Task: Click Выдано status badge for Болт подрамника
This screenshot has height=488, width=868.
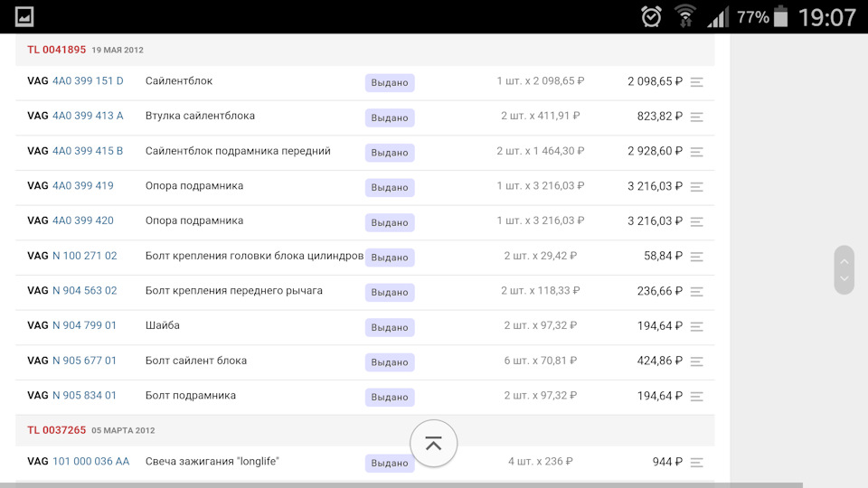Action: [390, 397]
